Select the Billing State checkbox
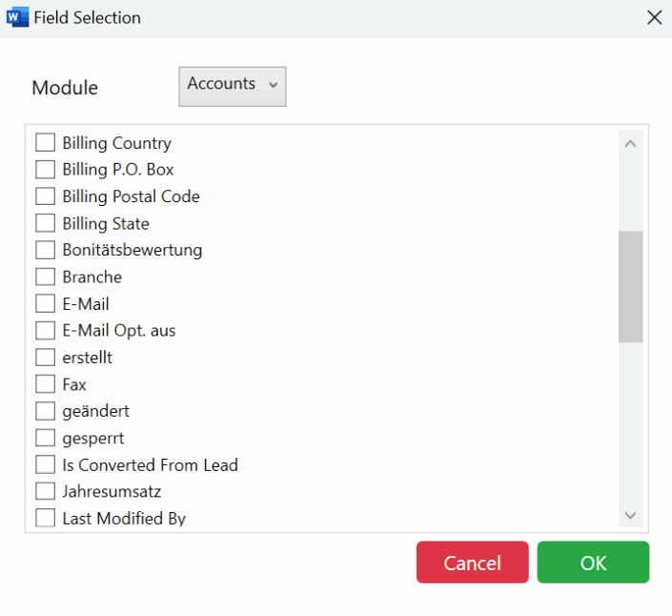Image resolution: width=672 pixels, height=616 pixels. click(x=45, y=223)
